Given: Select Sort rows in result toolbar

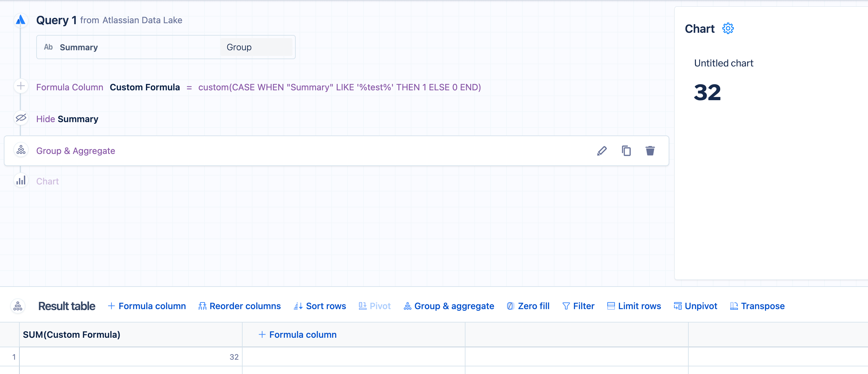Looking at the screenshot, I should pyautogui.click(x=320, y=306).
